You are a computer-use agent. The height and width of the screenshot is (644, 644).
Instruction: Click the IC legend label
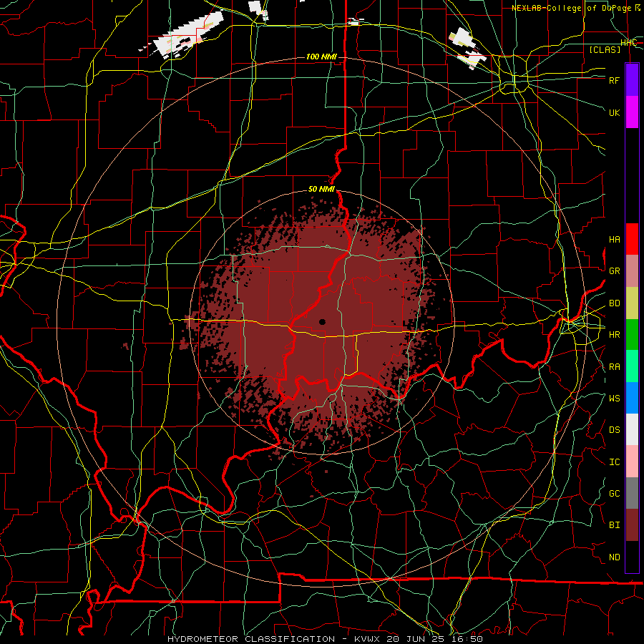(614, 462)
